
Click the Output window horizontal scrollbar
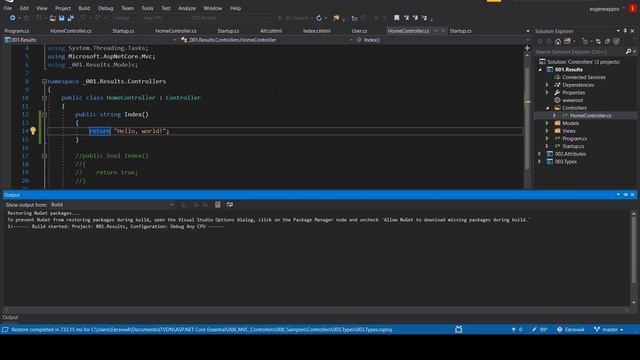316,310
